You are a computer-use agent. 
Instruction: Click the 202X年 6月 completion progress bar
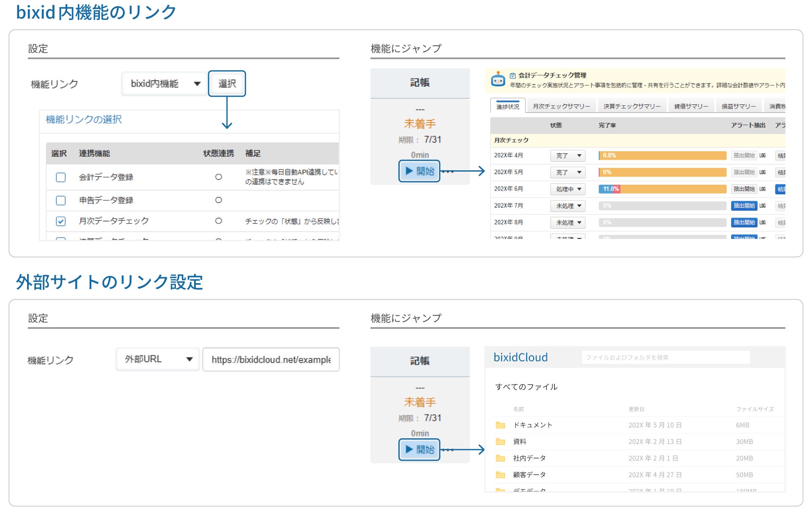coord(662,189)
